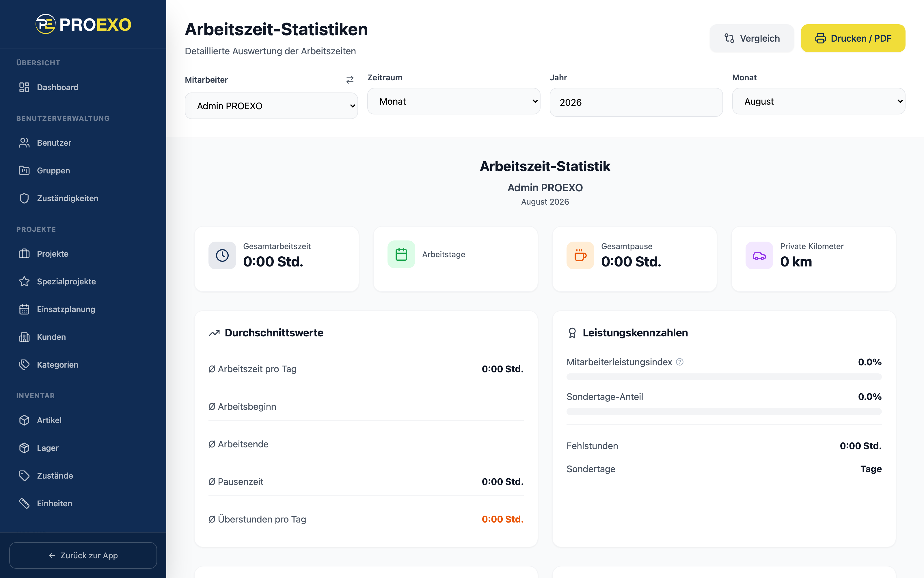Click the Benutzer people icon
This screenshot has height=578, width=924.
point(24,142)
